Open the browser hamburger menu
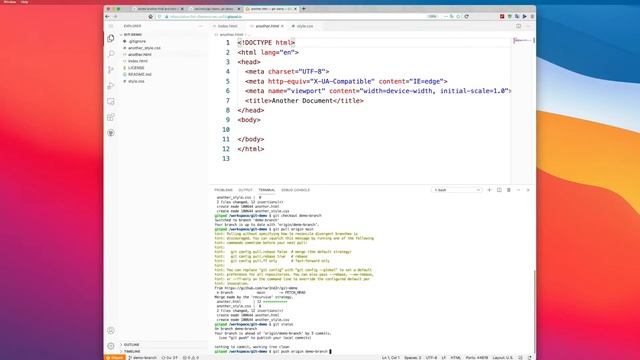Image resolution: width=640 pixels, height=360 pixels. (532, 16)
